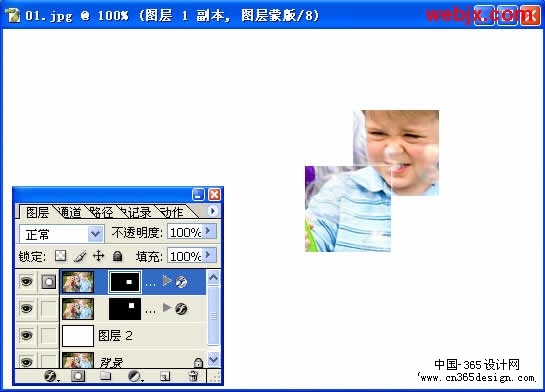Viewport: 545px width, 392px height.
Task: Expand effects list of the second layer
Action: click(x=167, y=308)
